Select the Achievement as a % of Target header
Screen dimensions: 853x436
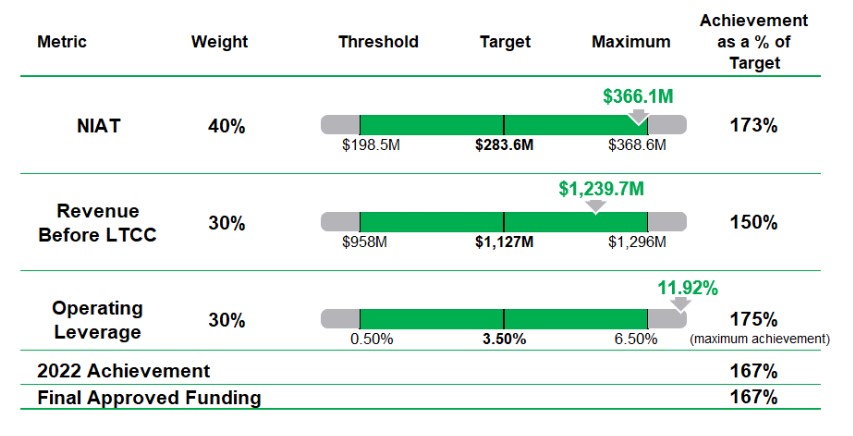pyautogui.click(x=753, y=41)
